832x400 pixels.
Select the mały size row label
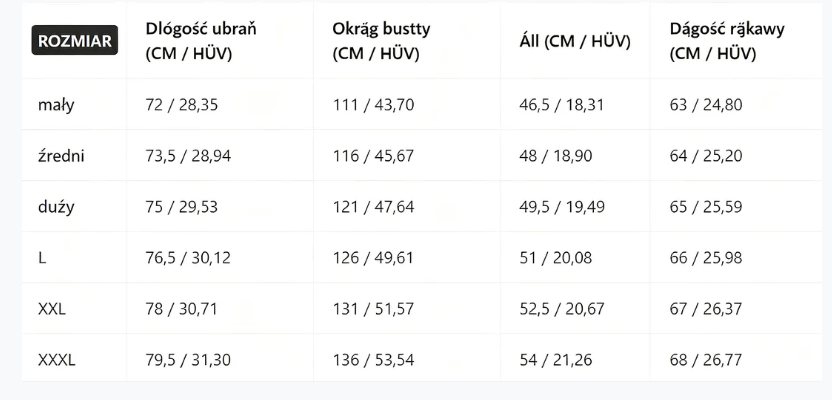56,104
